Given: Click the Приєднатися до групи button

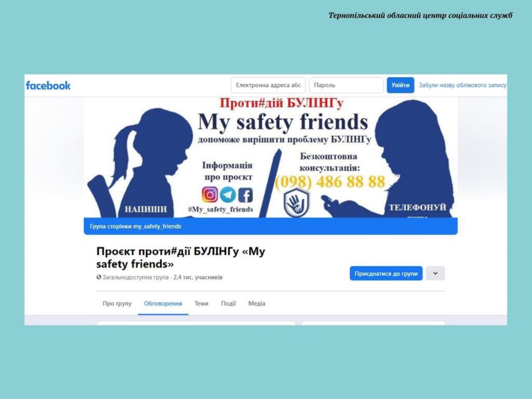Looking at the screenshot, I should coord(386,273).
